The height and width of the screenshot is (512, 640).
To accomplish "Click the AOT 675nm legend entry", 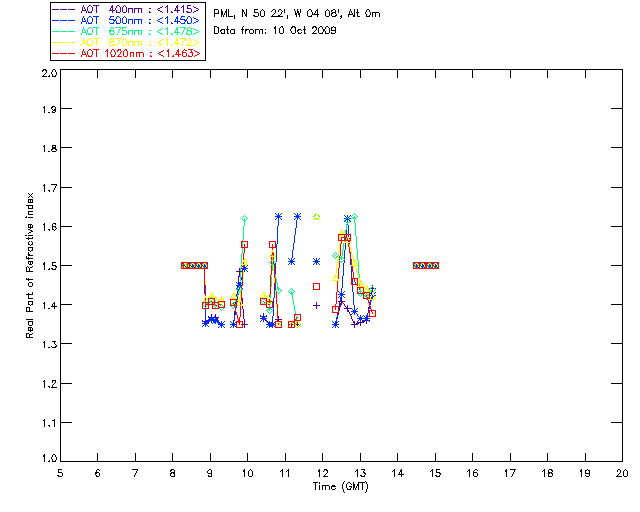I will coord(127,31).
